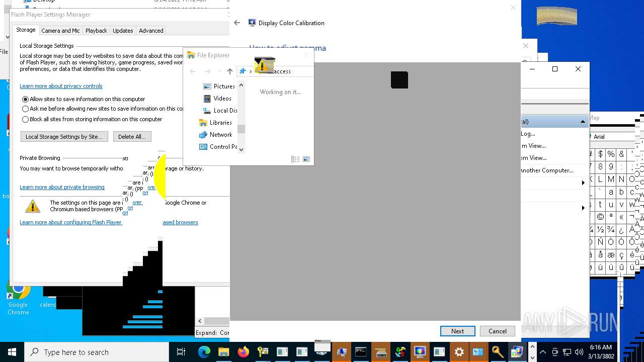
Task: Open the Display Color Calibration taskbar icon
Action: click(x=420, y=352)
